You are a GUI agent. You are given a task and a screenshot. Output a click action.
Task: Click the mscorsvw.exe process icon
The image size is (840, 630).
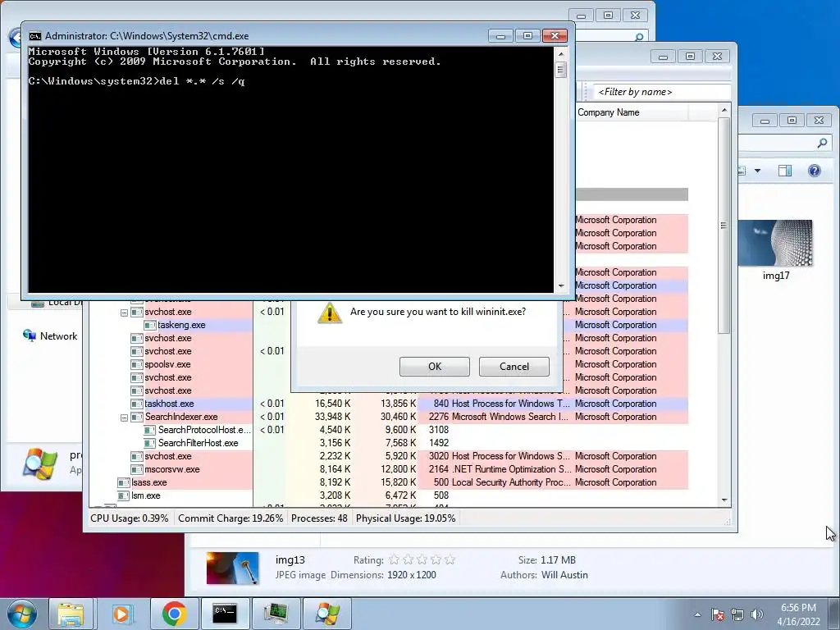137,469
